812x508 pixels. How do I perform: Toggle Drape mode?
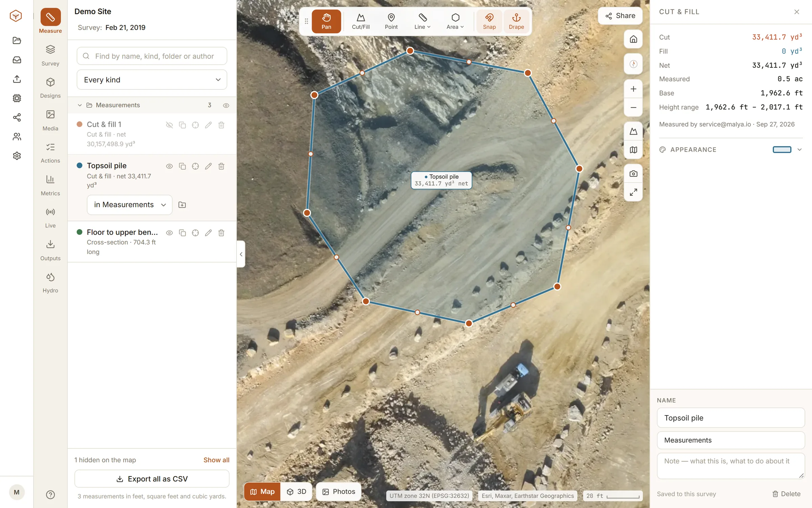[516, 21]
